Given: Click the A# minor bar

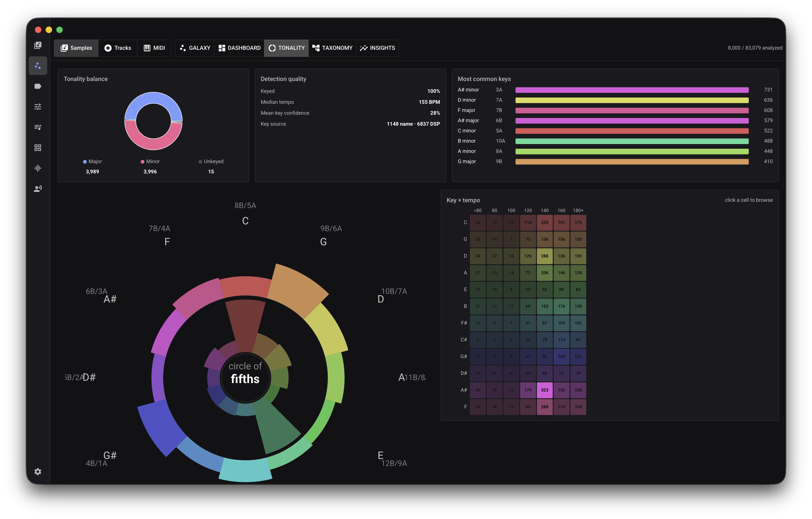Looking at the screenshot, I should tap(632, 90).
